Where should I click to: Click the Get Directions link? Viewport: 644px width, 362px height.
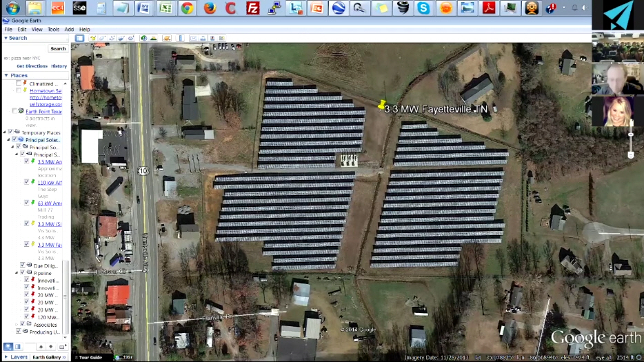(x=32, y=66)
